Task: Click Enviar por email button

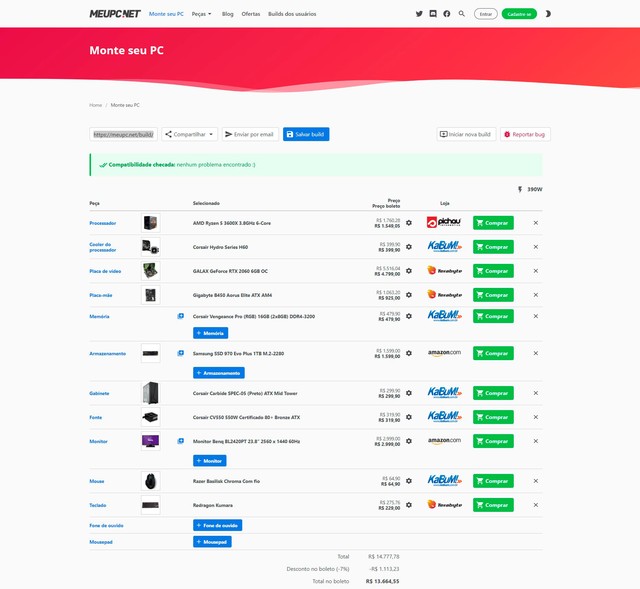Action: 250,134
